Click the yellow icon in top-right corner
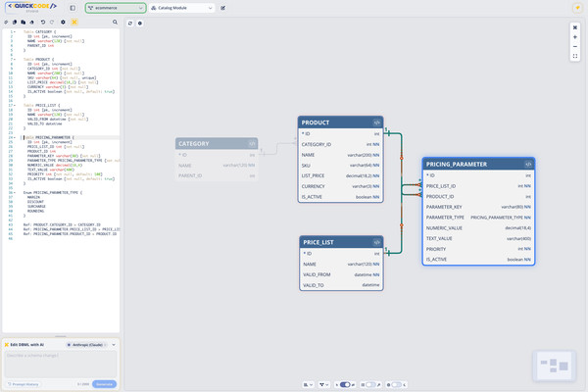Image resolution: width=588 pixels, height=392 pixels. (577, 8)
